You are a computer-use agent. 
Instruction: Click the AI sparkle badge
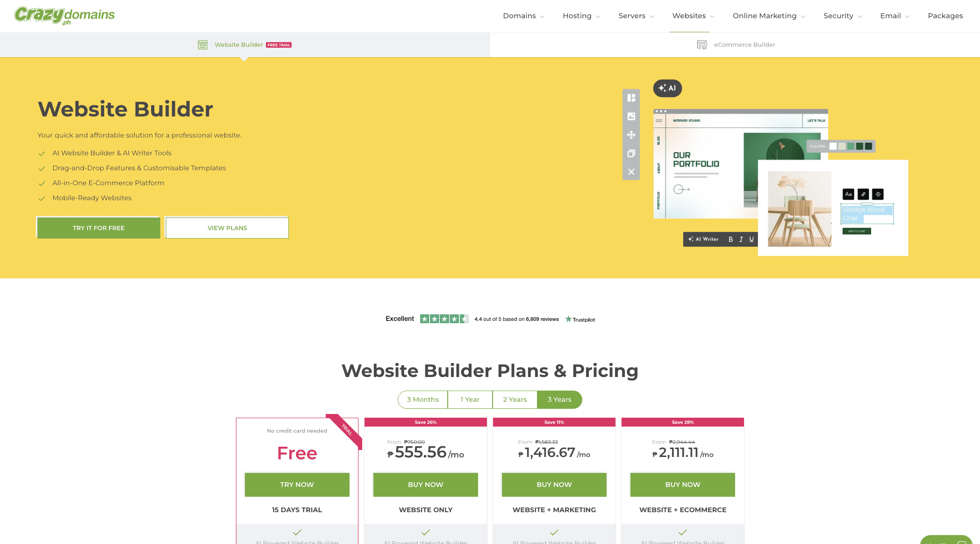point(667,88)
